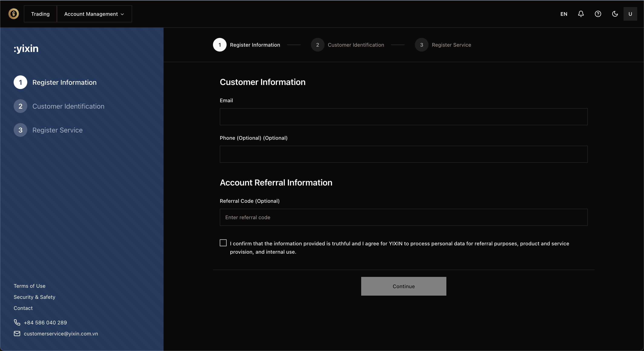This screenshot has width=644, height=351.
Task: Expand the Account Management dropdown
Action: (94, 14)
